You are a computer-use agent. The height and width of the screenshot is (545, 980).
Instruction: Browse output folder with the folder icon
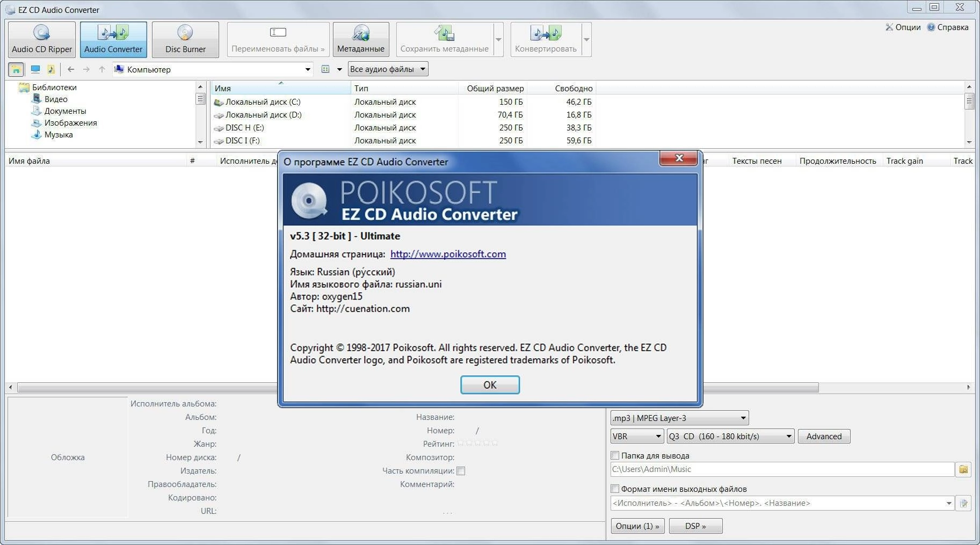click(x=963, y=469)
